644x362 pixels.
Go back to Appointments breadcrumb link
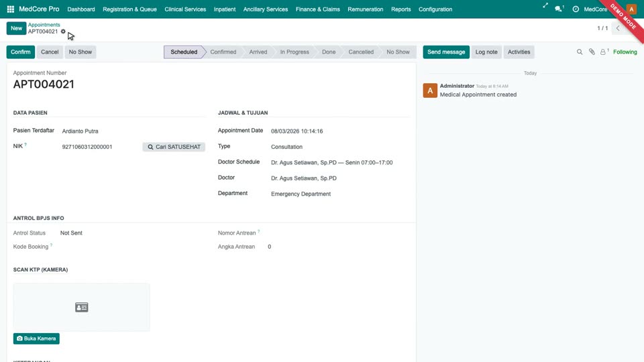click(44, 25)
